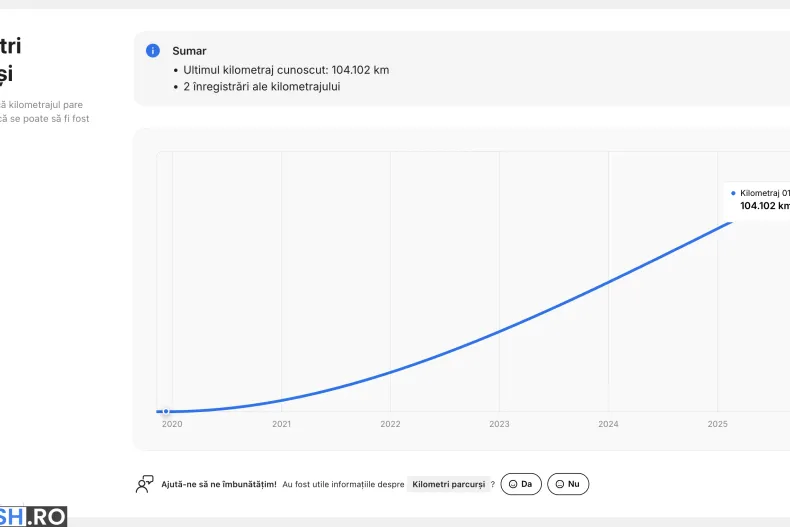
Task: Click the sad face icon in the Nu button
Action: click(560, 484)
